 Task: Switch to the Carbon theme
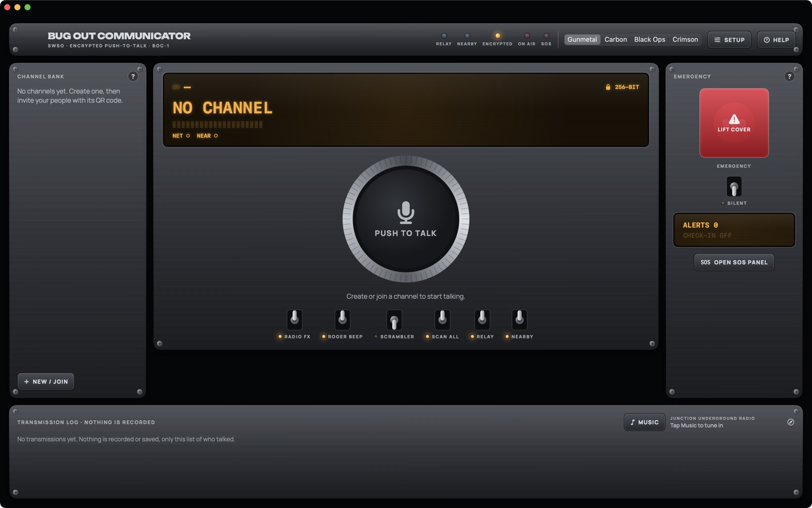616,40
